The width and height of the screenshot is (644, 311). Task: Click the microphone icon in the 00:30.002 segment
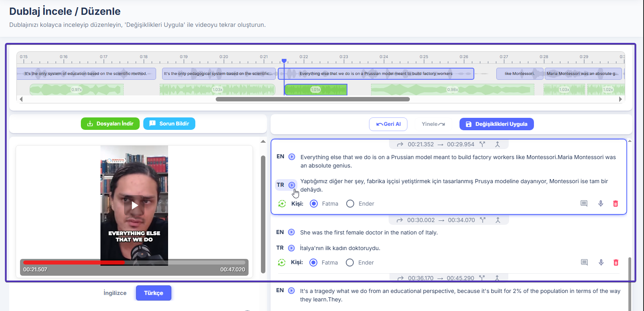point(601,263)
